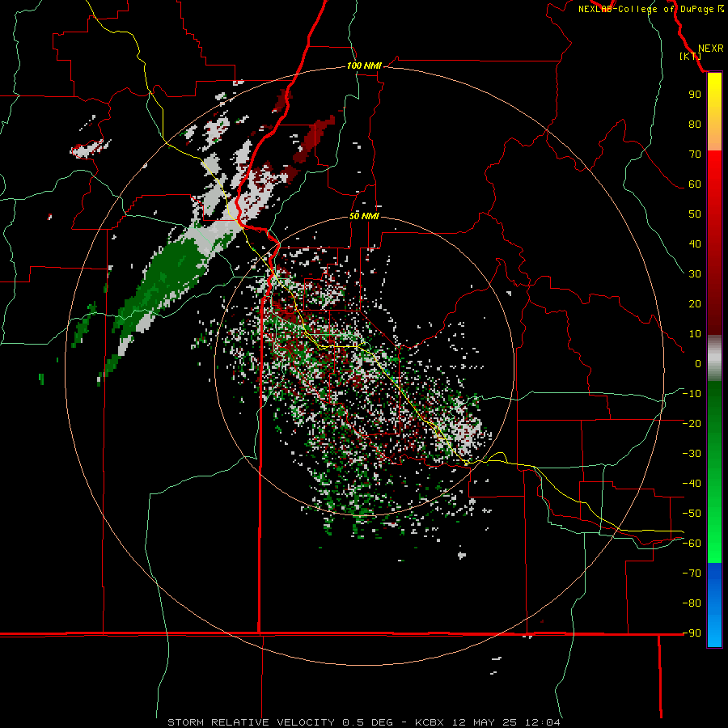Click the 'STORM RELATIVE VELOCITY 0.5 DEG' caption
728x728 pixels.
coord(280,722)
